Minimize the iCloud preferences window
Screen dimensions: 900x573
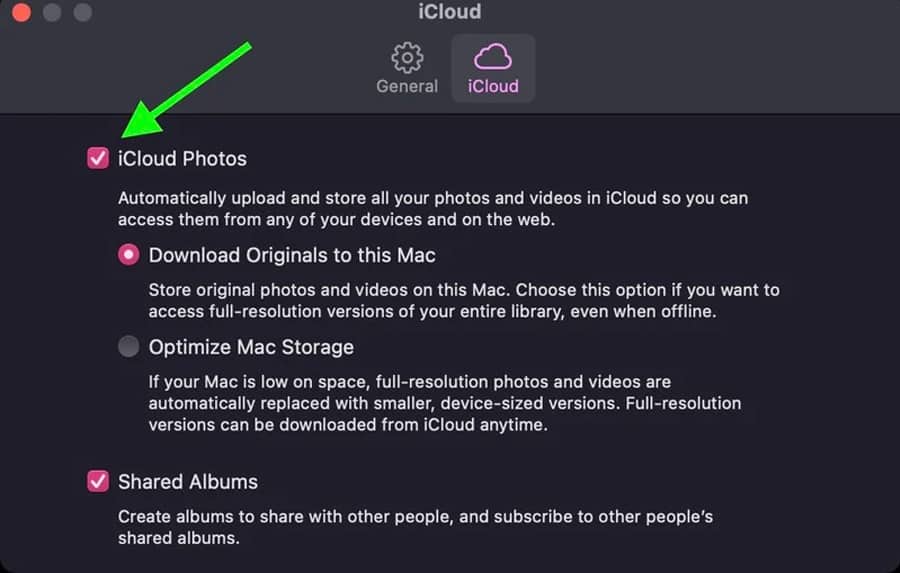click(x=52, y=13)
